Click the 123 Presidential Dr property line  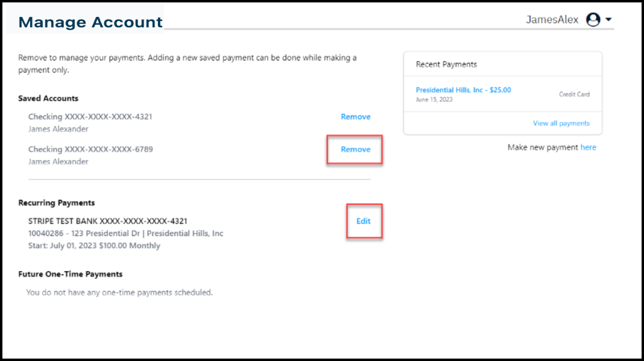click(125, 234)
